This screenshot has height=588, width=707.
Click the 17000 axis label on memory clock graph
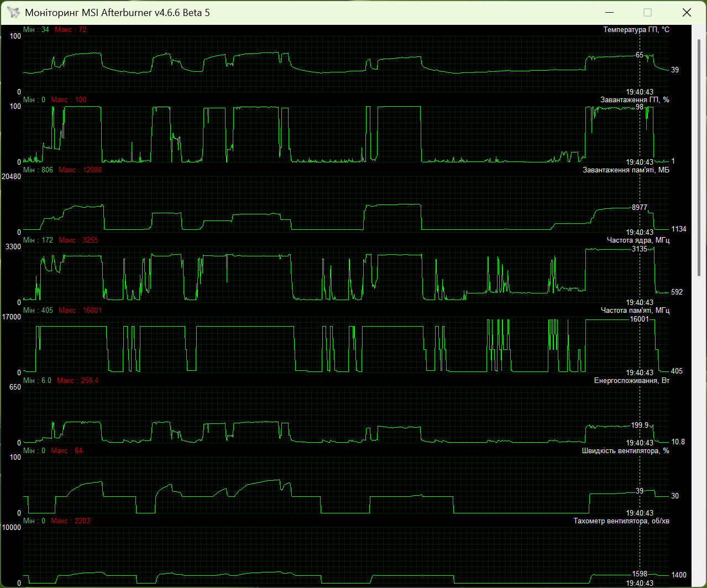point(11,317)
